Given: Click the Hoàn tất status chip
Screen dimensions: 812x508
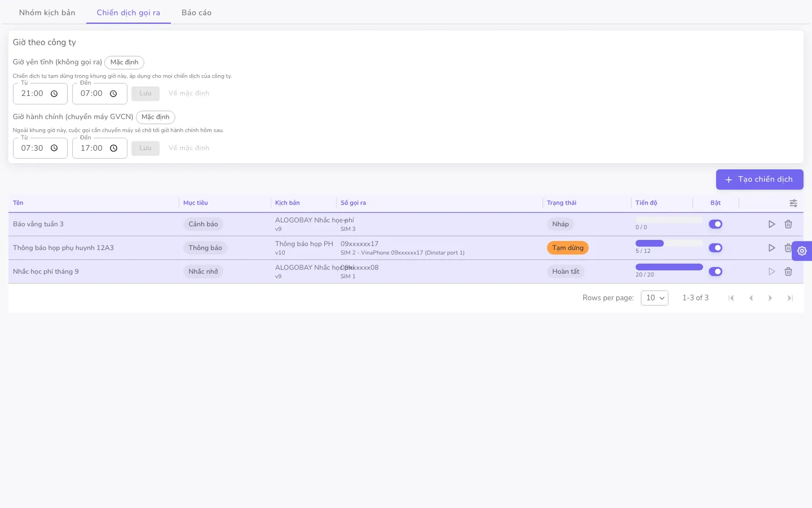Looking at the screenshot, I should (566, 271).
